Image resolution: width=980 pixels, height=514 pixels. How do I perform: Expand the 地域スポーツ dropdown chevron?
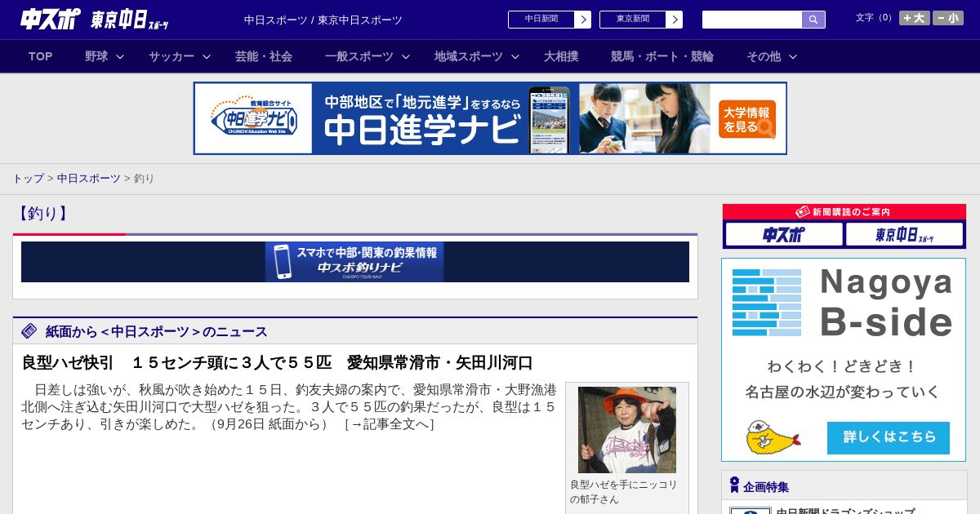(x=515, y=56)
